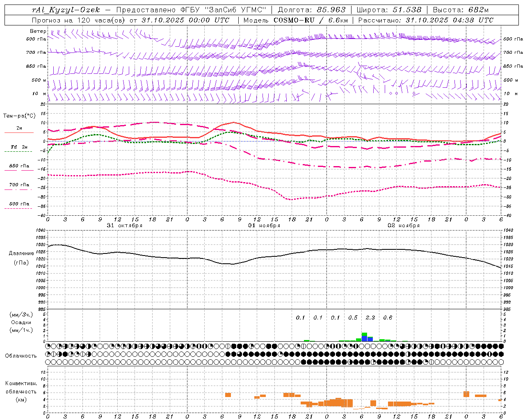Screen dimensions: 525x420
Task: Click the solid red 2м legend line
Action: click(19, 132)
